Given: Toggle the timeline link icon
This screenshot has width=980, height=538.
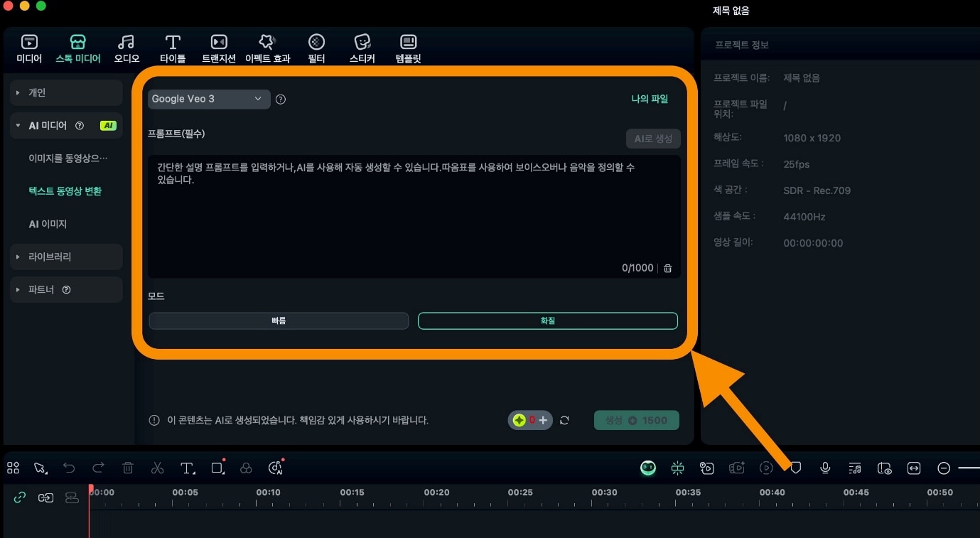Looking at the screenshot, I should [x=20, y=497].
